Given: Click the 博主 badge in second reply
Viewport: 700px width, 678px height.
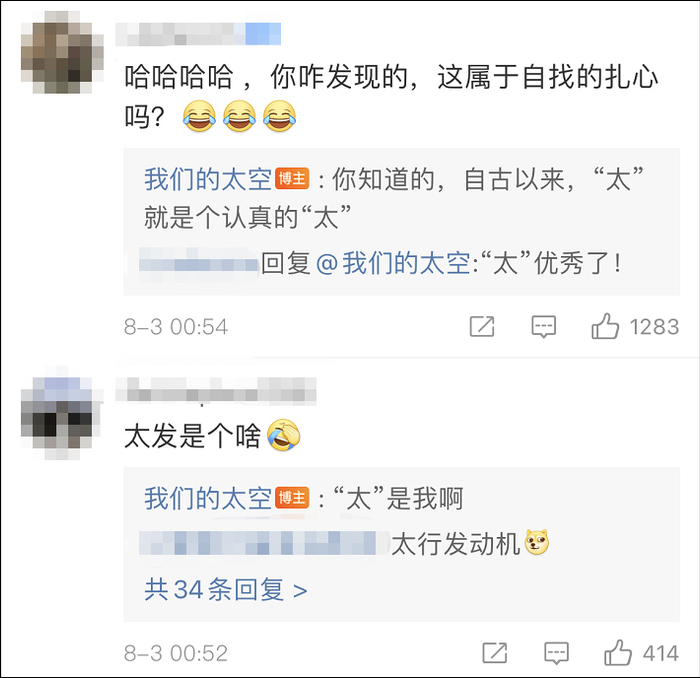Looking at the screenshot, I should [292, 498].
